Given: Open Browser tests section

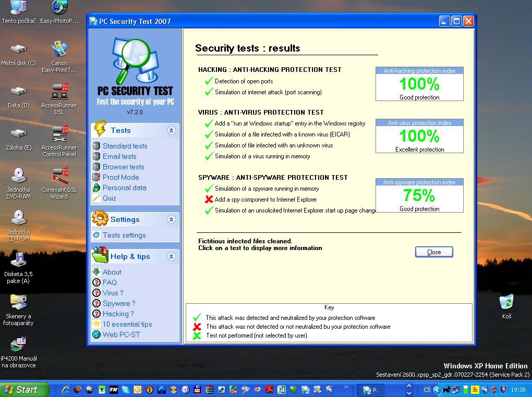Looking at the screenshot, I should pos(124,167).
